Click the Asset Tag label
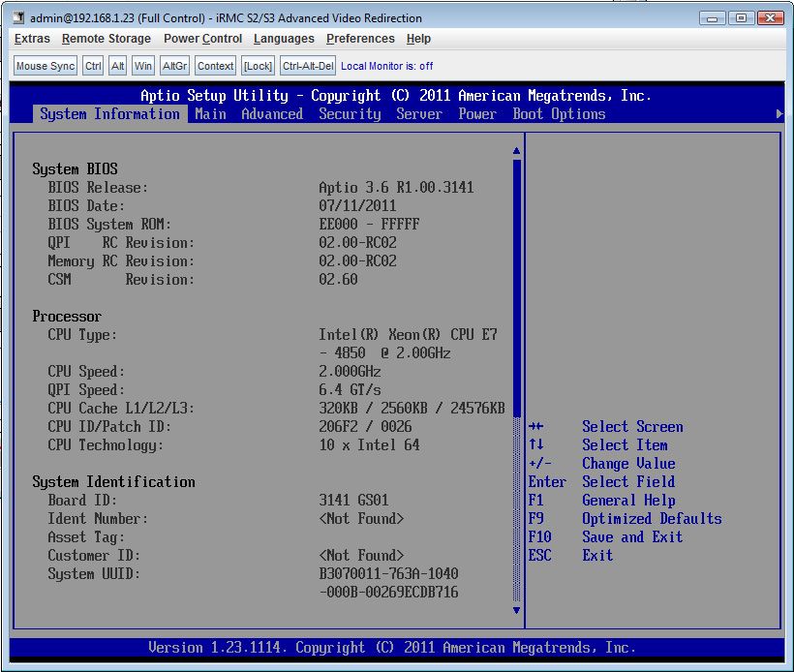Screen dimensions: 794x672 (86, 536)
